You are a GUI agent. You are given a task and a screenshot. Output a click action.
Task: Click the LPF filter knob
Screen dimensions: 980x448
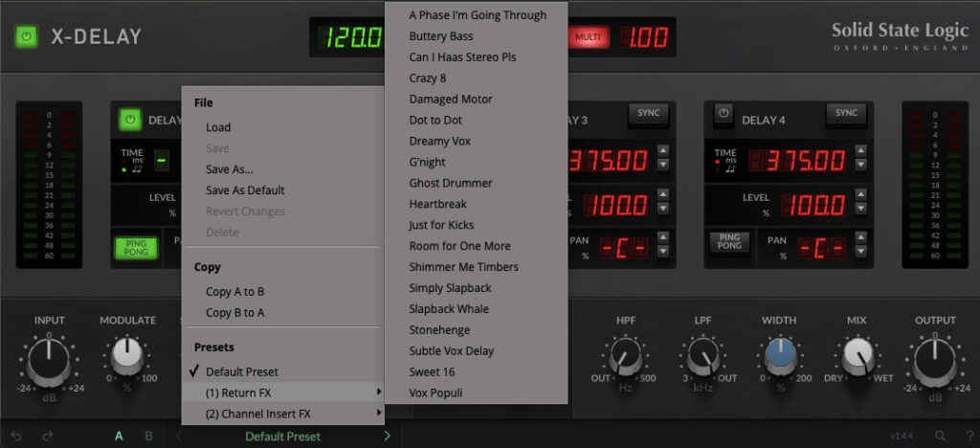702,358
